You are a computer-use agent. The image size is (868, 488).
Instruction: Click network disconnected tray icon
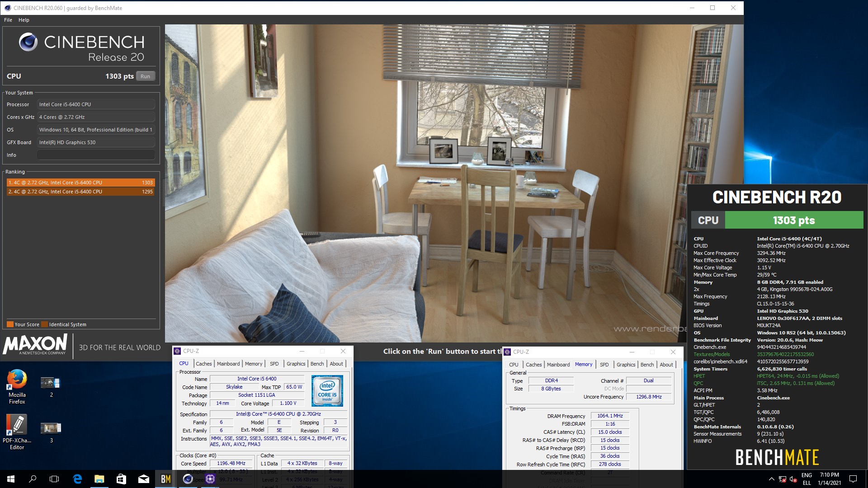tap(782, 479)
